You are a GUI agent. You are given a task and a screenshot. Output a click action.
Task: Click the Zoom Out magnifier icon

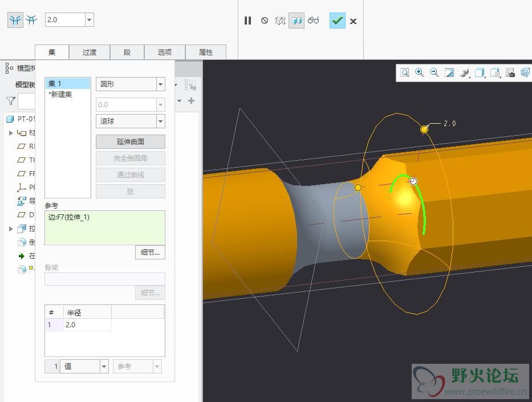click(x=434, y=72)
